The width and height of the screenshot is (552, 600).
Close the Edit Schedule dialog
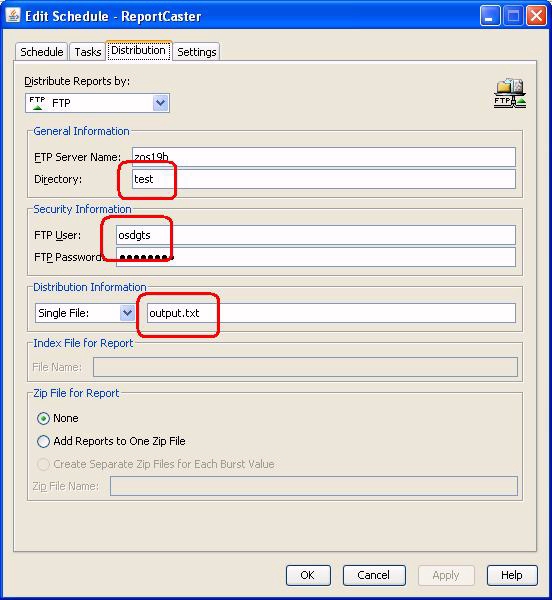536,16
